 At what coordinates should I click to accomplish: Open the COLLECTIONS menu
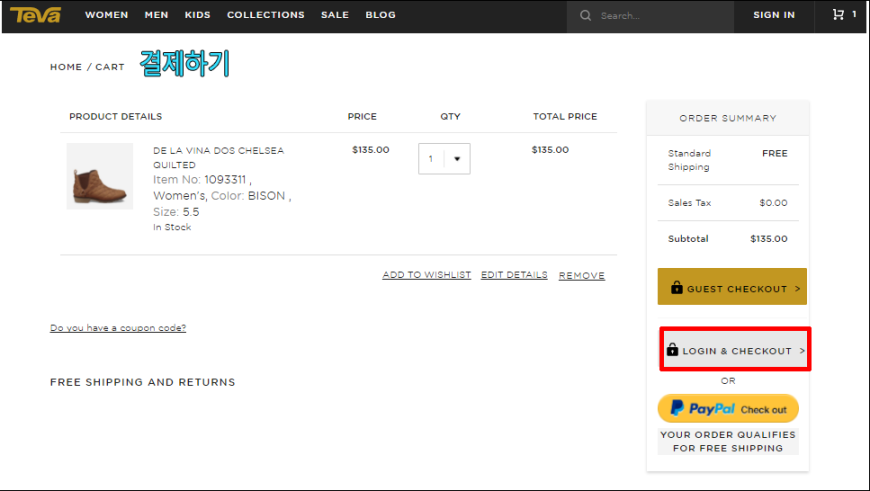click(266, 15)
